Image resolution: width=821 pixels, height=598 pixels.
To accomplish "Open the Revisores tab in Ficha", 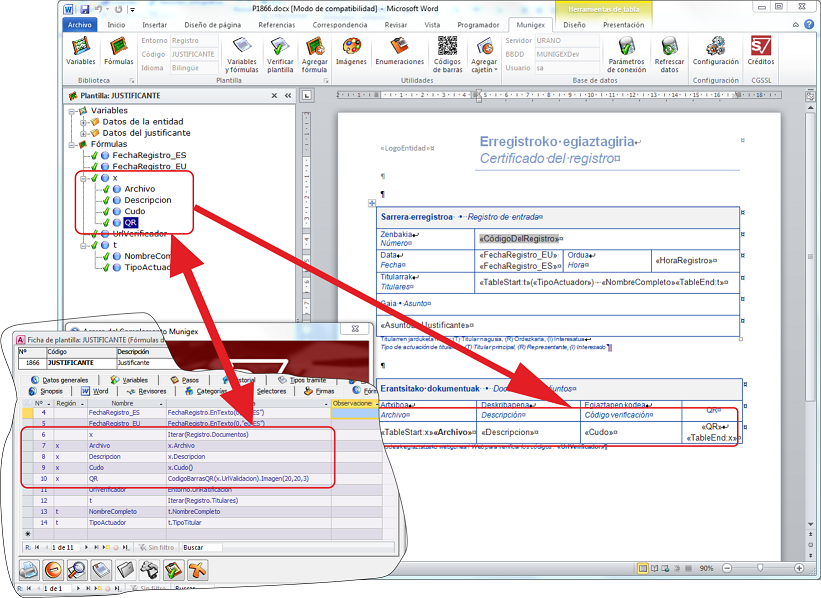I will click(146, 391).
